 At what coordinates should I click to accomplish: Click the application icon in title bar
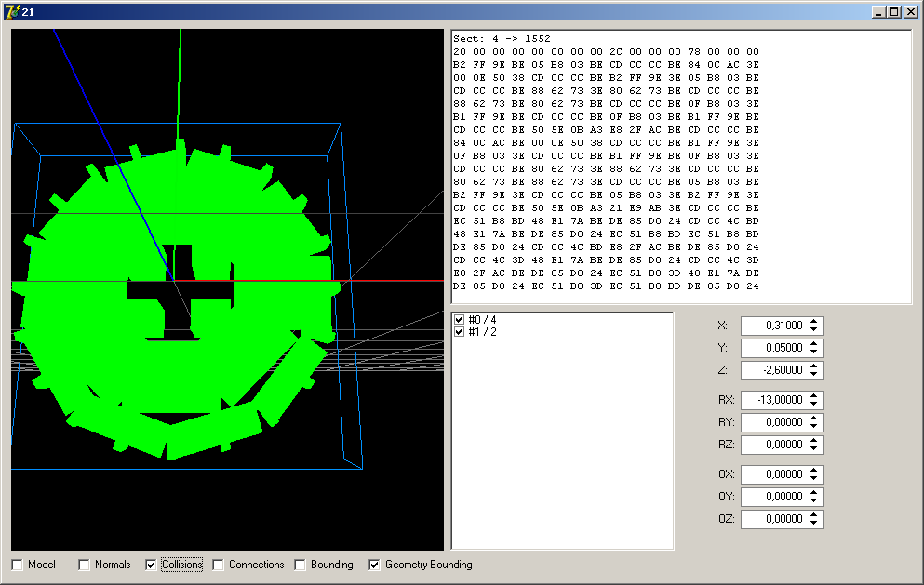(x=11, y=12)
